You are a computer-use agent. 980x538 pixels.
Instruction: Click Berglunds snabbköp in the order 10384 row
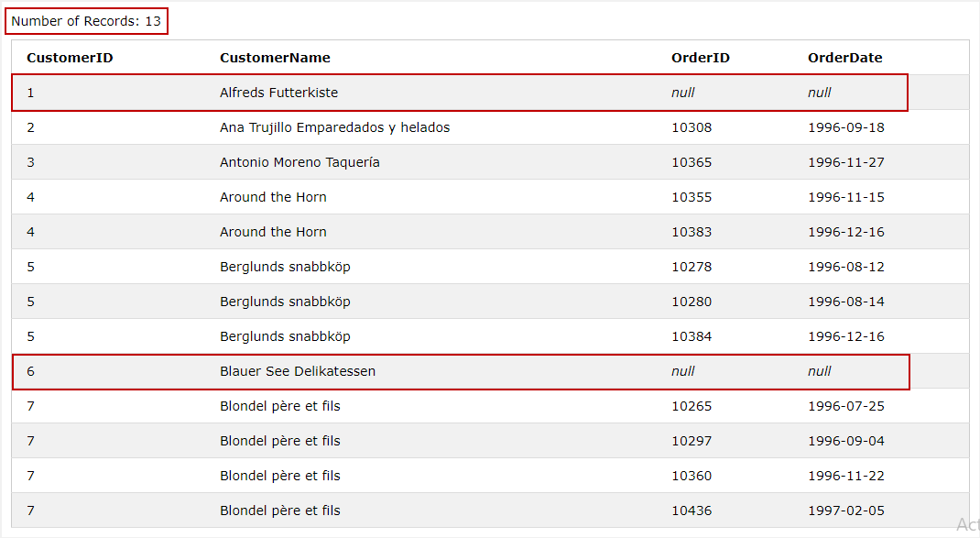click(x=285, y=336)
